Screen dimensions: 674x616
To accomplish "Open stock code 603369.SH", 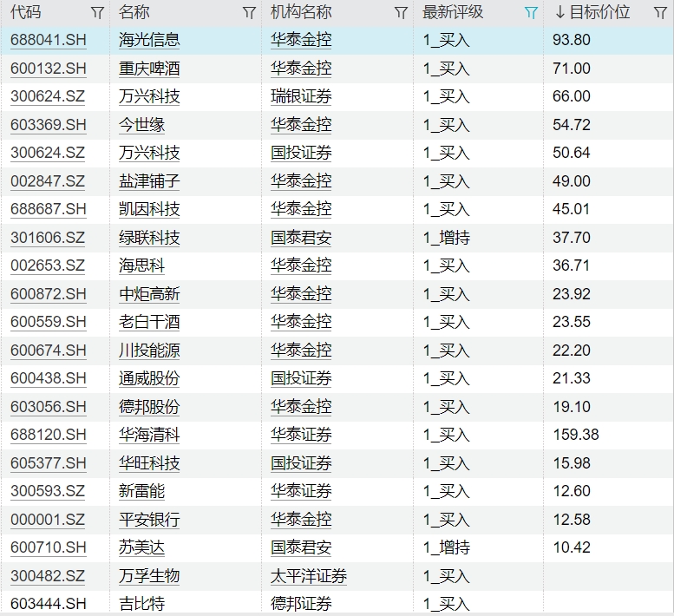I will point(49,125).
